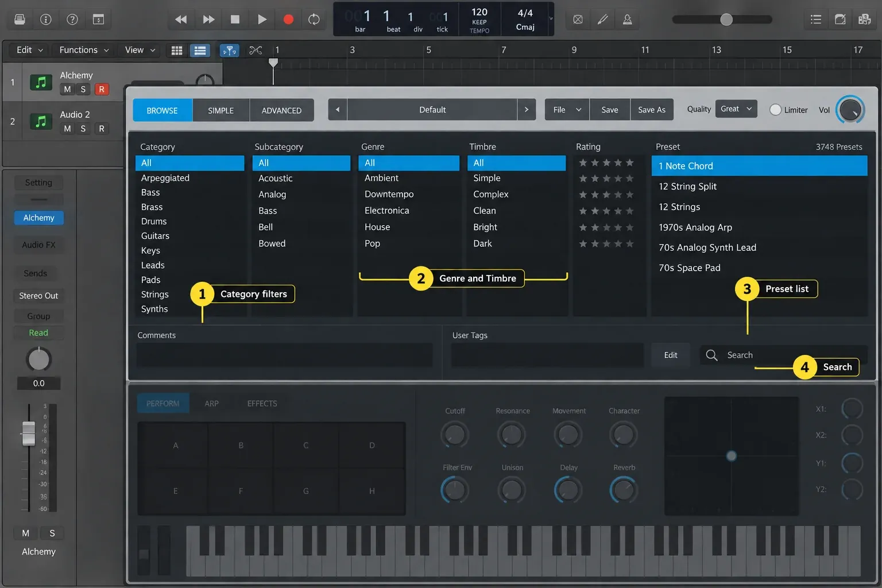Image resolution: width=882 pixels, height=588 pixels.
Task: Open Quick Help question mark icon
Action: 72,20
